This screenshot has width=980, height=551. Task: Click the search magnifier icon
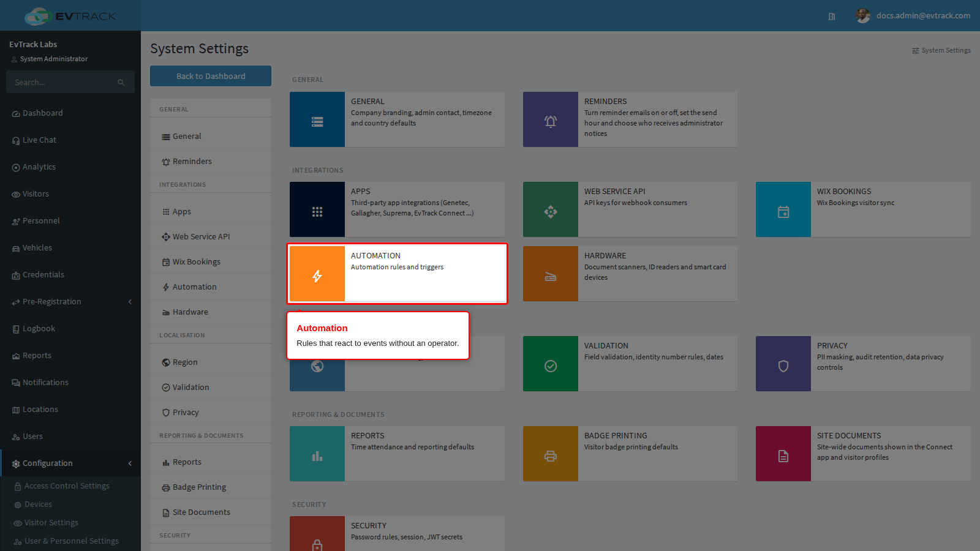[121, 82]
